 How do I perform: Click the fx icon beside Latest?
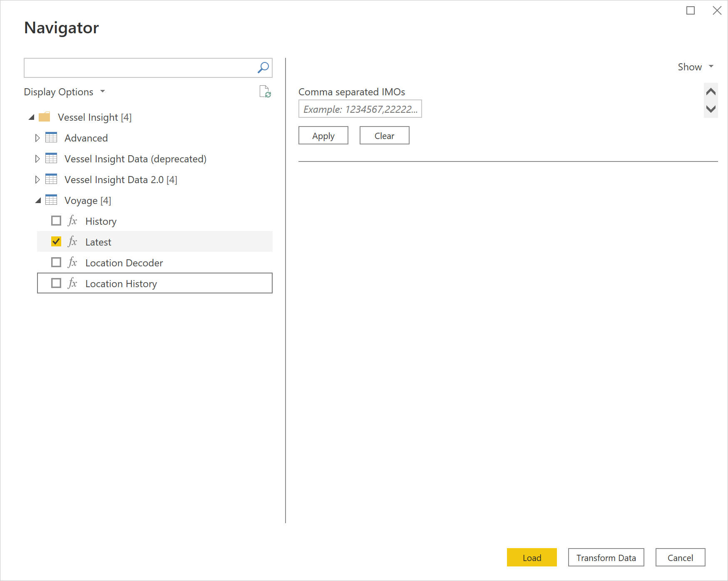coord(72,241)
